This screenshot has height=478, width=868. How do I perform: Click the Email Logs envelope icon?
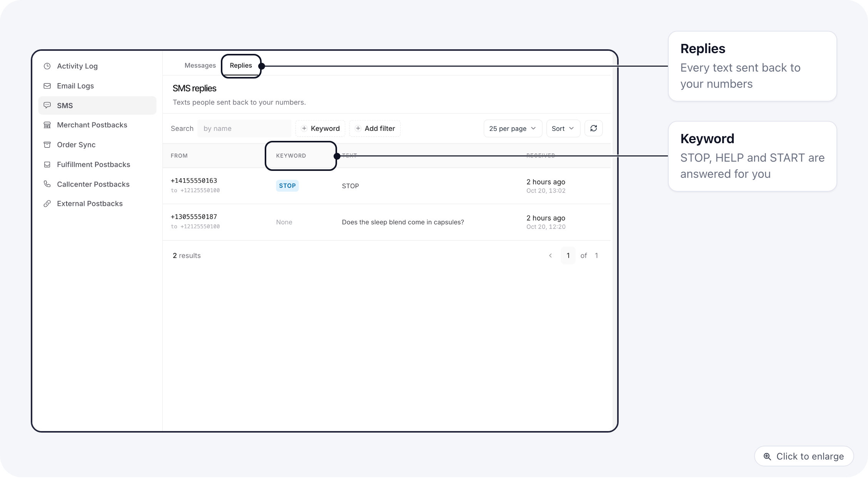click(x=47, y=86)
